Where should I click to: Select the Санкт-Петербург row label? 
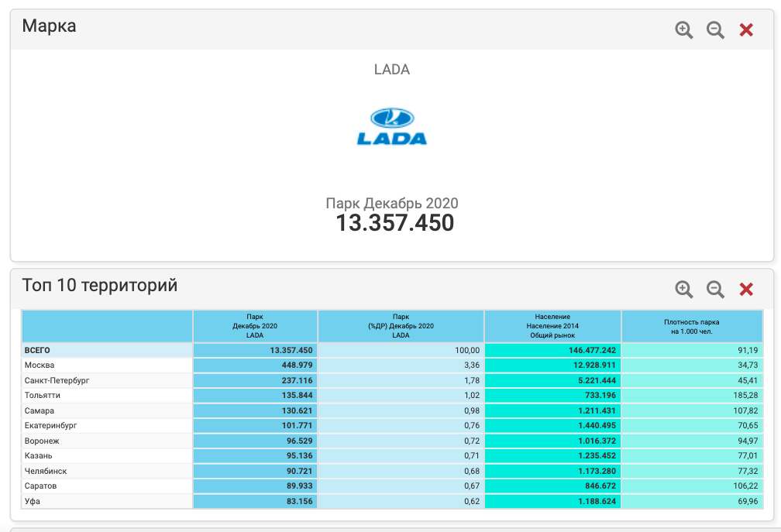(57, 380)
